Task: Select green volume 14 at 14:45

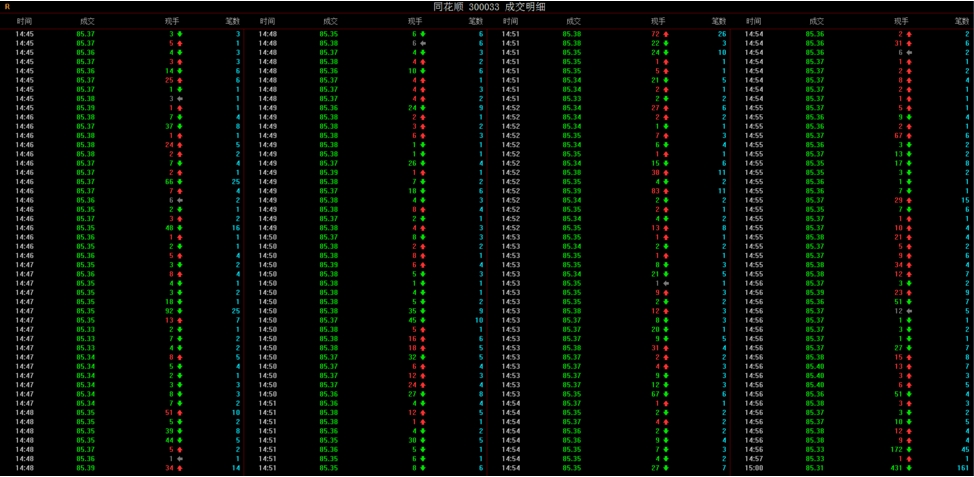Action: pyautogui.click(x=169, y=71)
